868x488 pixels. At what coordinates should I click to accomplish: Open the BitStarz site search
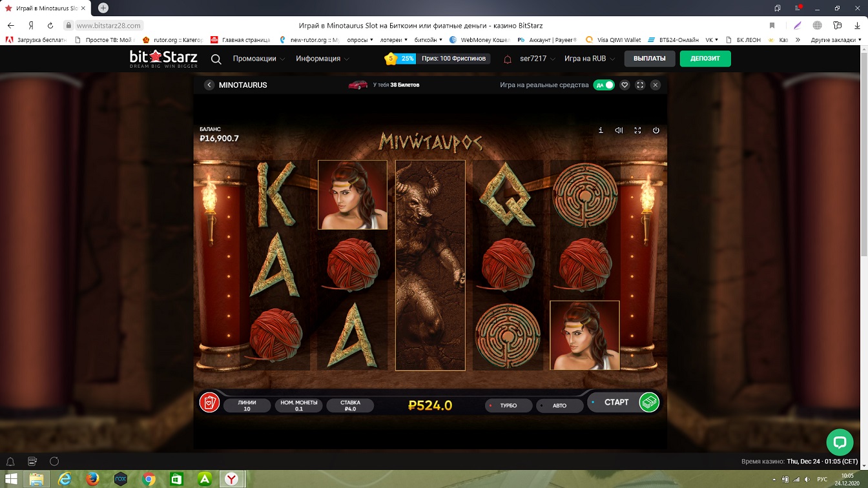point(216,59)
